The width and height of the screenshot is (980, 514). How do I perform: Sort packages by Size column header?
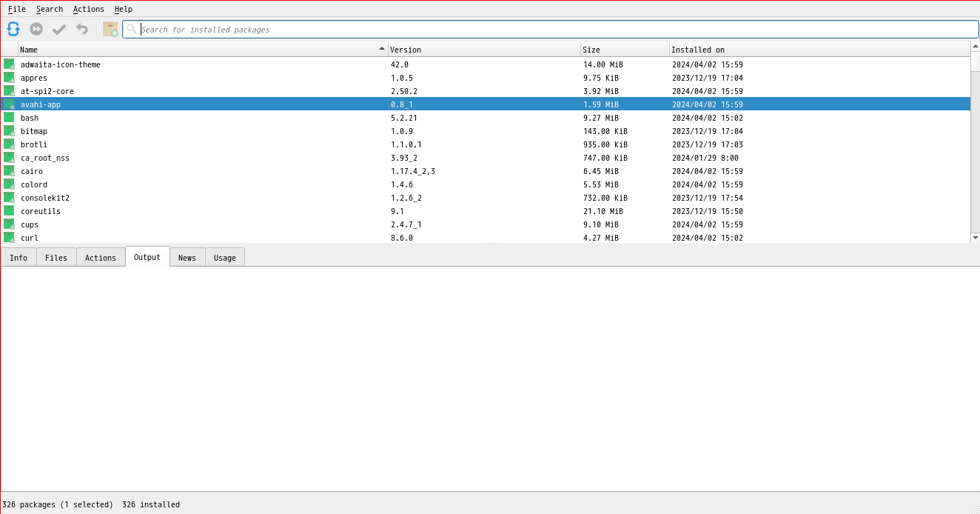tap(625, 50)
